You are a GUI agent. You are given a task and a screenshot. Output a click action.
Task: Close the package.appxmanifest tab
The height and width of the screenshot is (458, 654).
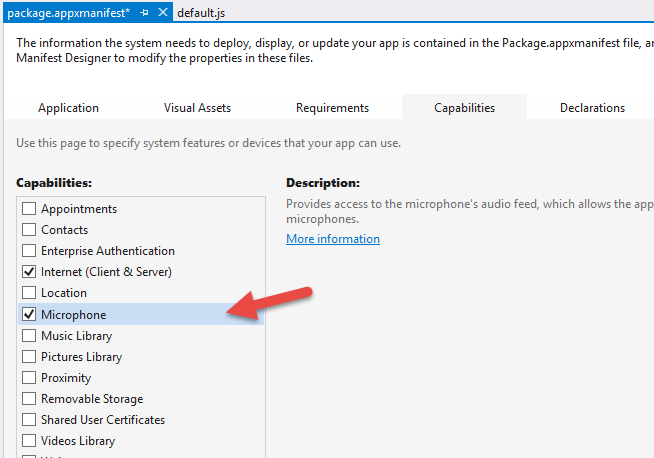(x=163, y=12)
